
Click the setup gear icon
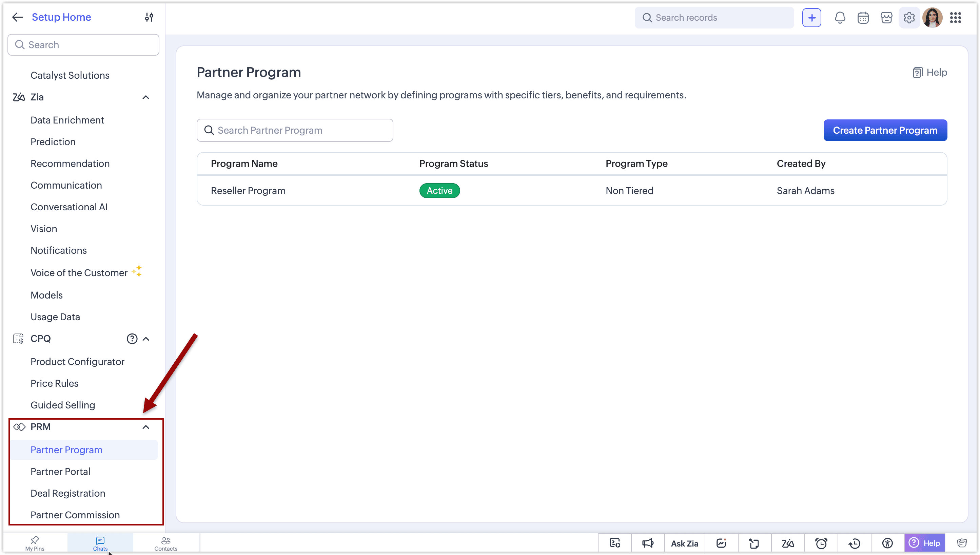pyautogui.click(x=909, y=18)
